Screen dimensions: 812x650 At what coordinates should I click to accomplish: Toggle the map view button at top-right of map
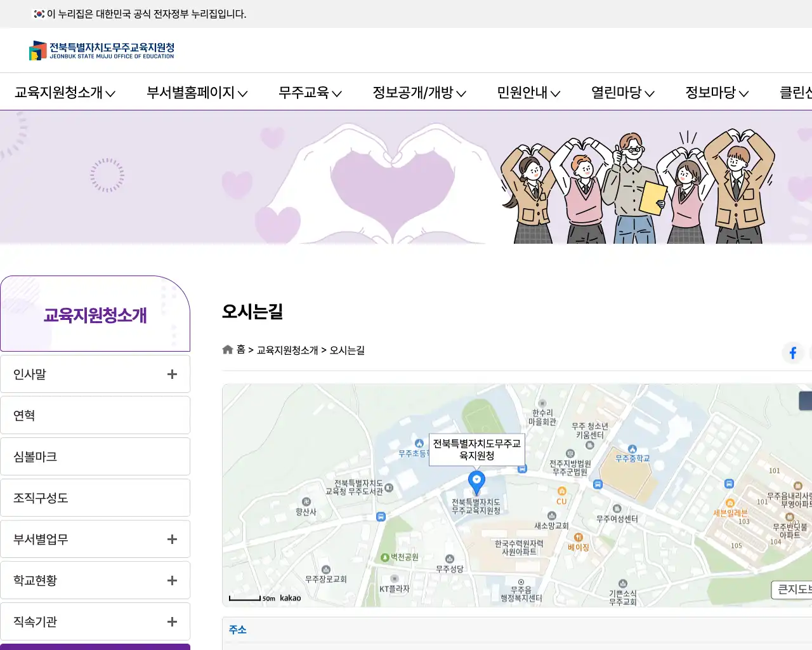click(807, 401)
